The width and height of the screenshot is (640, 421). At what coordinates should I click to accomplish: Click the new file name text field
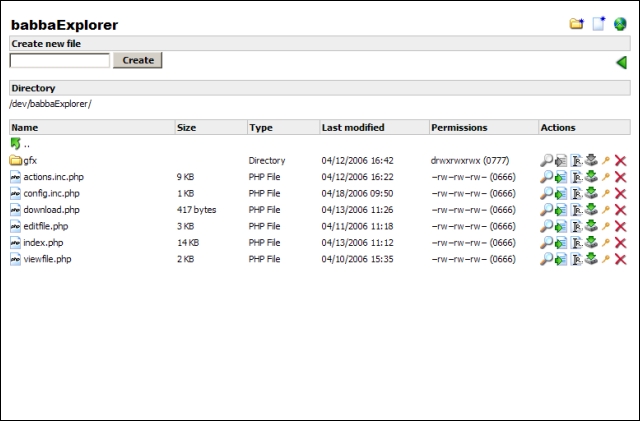tap(60, 61)
